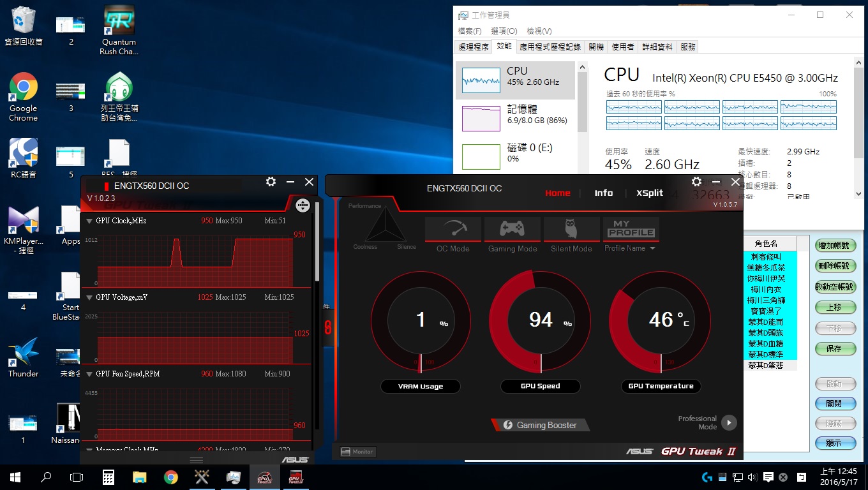Open 選項(O) menu in Task Manager

point(504,31)
